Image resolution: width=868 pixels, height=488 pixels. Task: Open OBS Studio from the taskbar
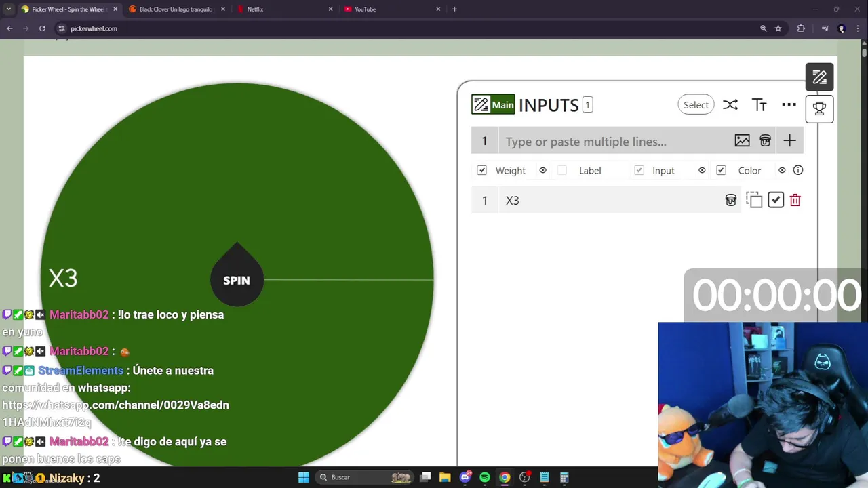point(524,477)
